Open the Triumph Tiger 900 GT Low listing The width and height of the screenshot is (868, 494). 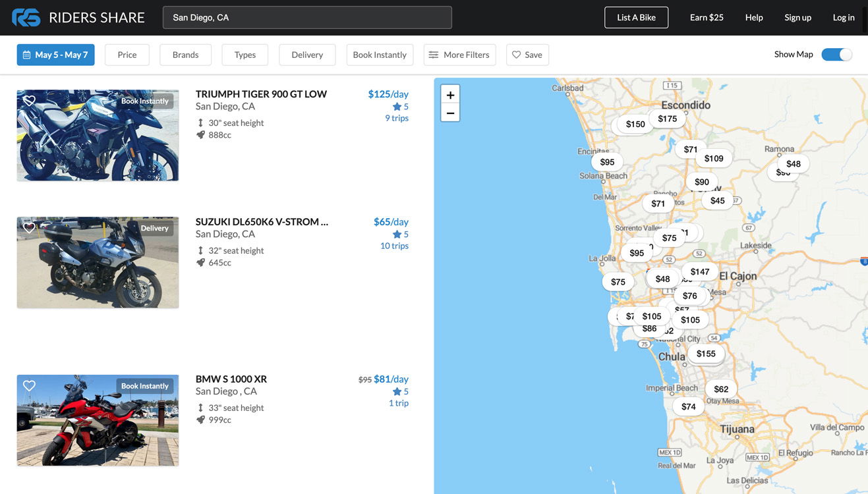(261, 94)
